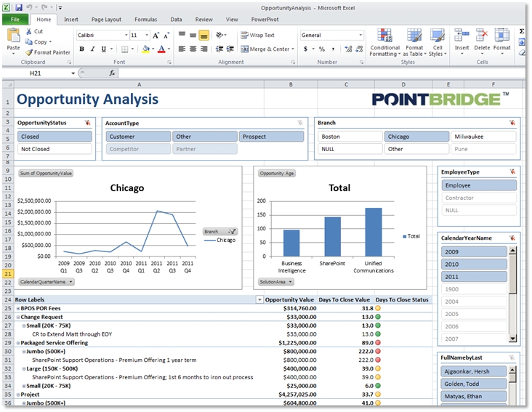The height and width of the screenshot is (412, 532).
Task: Open the font name Calibri dropdown
Action: point(126,36)
